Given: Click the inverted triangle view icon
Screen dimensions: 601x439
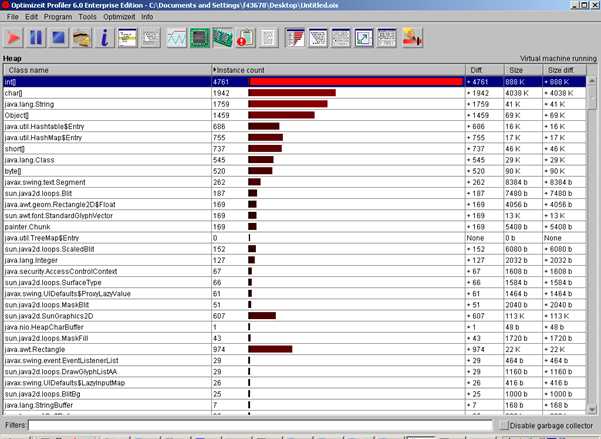Looking at the screenshot, I should (x=318, y=38).
